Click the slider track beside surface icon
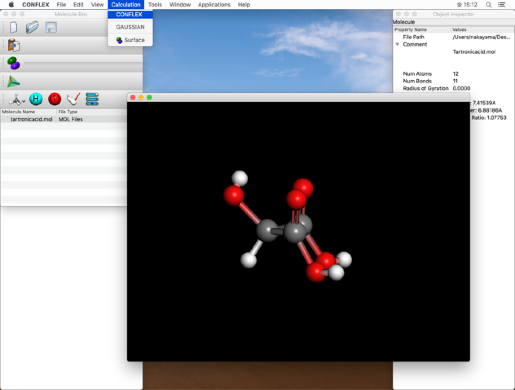Screen dimensions: 515x390 82,63
